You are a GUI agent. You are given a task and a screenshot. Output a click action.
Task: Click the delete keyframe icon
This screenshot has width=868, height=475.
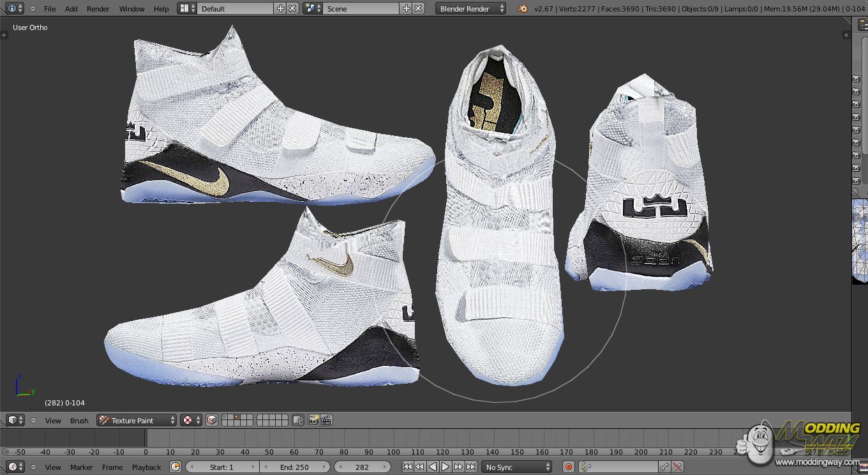click(x=677, y=467)
